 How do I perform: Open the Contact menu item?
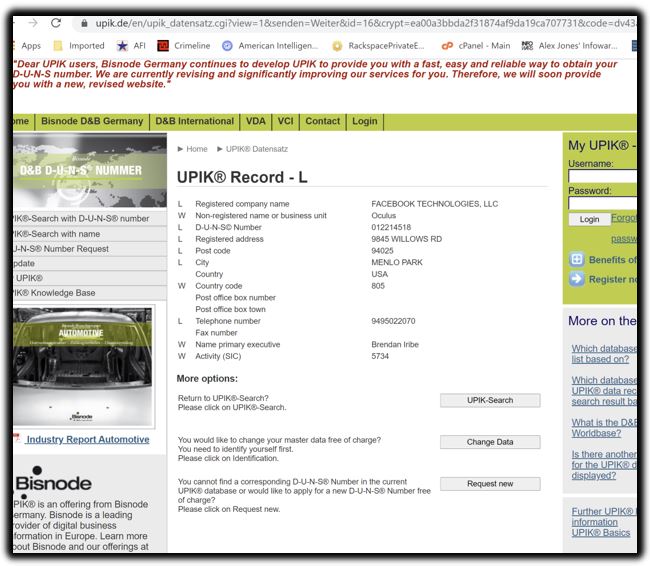[x=323, y=121]
